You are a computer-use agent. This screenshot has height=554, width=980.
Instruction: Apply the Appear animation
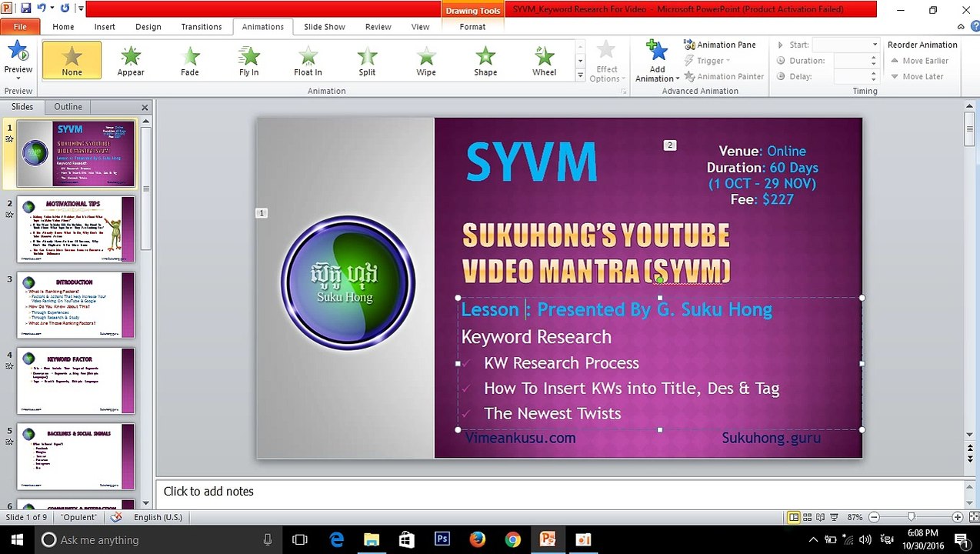pyautogui.click(x=131, y=60)
